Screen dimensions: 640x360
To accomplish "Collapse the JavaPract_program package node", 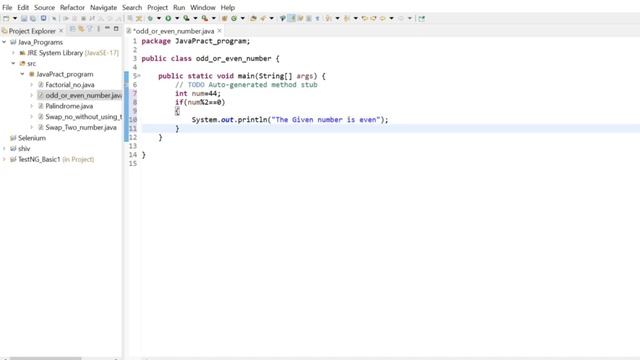I will coord(22,74).
